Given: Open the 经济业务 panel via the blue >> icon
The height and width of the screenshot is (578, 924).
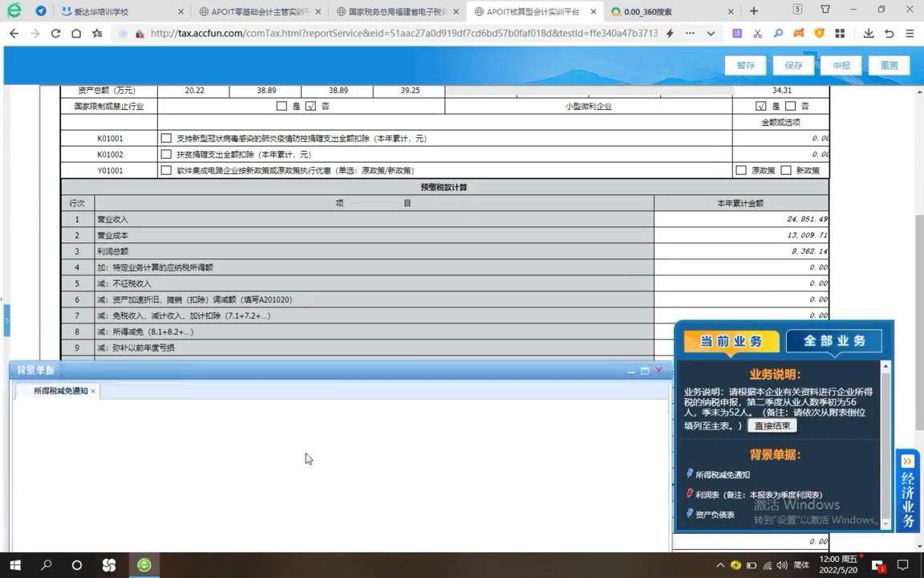Looking at the screenshot, I should (x=906, y=462).
